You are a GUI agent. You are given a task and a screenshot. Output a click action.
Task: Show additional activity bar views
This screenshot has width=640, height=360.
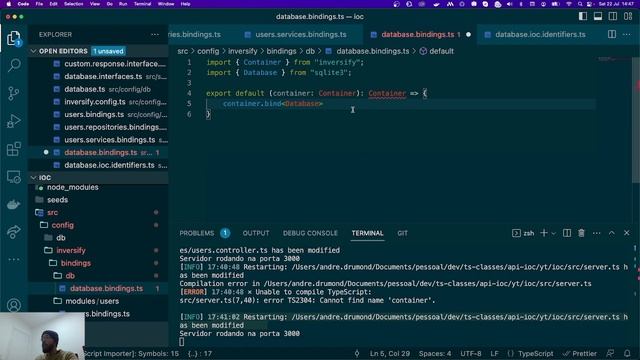coord(13,259)
